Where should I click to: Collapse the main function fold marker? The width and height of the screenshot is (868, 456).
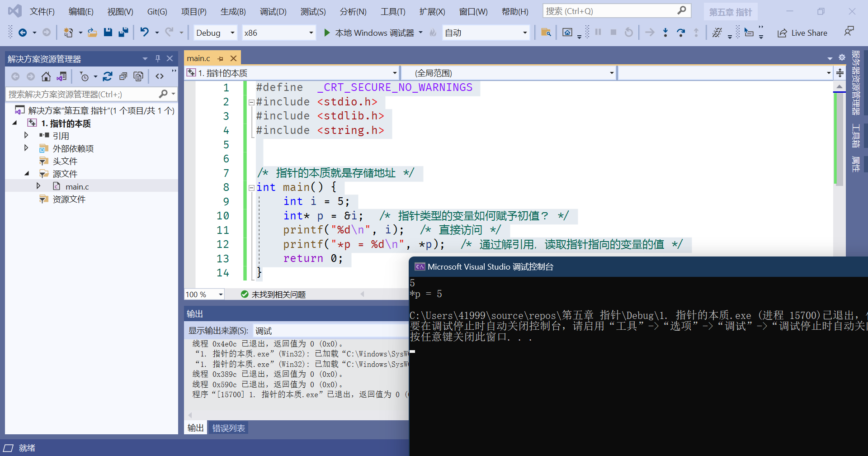251,187
